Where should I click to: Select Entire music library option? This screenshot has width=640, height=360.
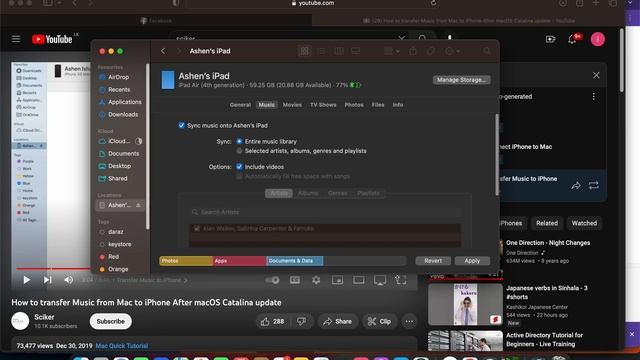[x=239, y=141]
